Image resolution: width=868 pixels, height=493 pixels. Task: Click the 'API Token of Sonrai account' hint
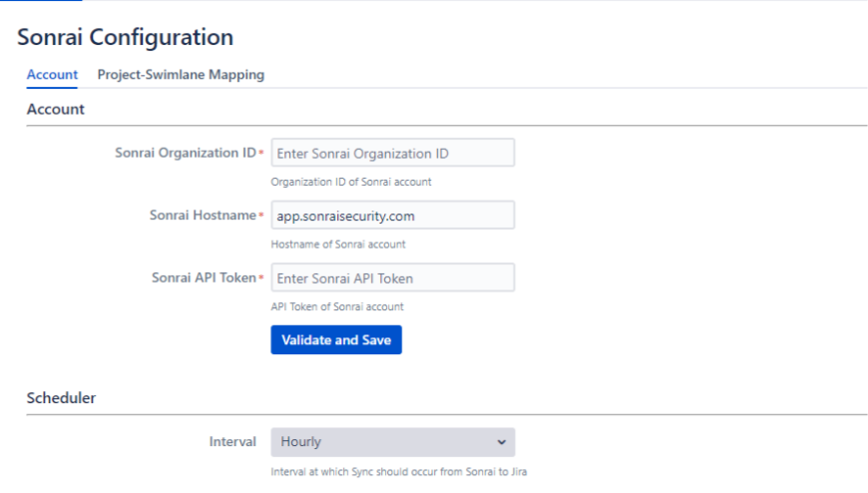click(337, 306)
